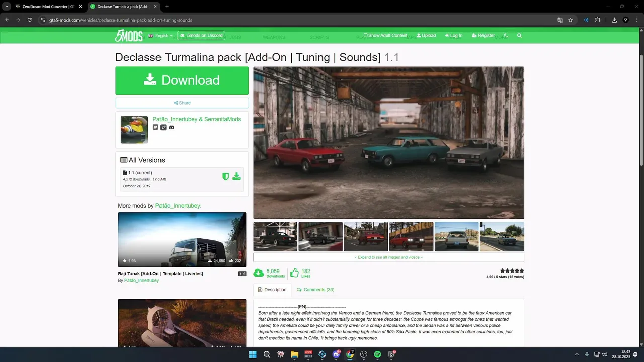Select the second gallery thumbnail
Screen dimensions: 644x362
[320, 237]
